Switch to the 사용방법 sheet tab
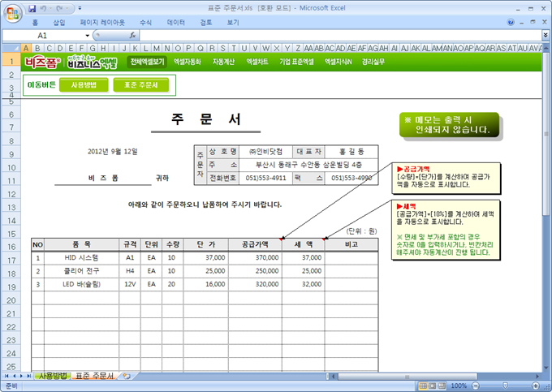Screen dimensions: 552x392 pyautogui.click(x=53, y=376)
